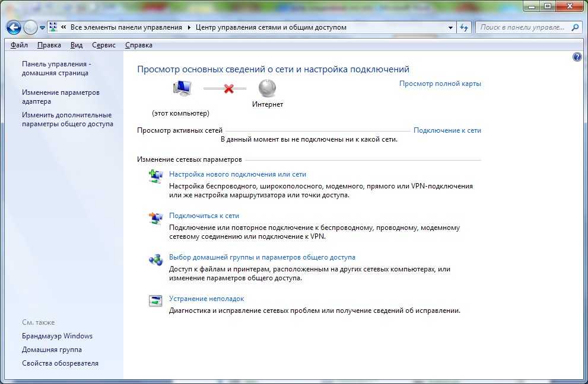Open 'Брандмауэр Windows' link

click(x=57, y=336)
